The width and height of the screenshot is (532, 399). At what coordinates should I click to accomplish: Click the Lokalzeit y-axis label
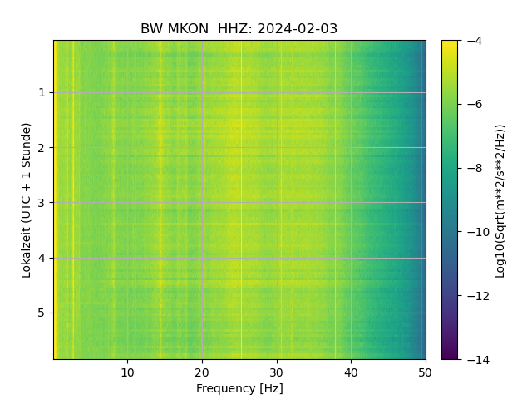point(26,200)
